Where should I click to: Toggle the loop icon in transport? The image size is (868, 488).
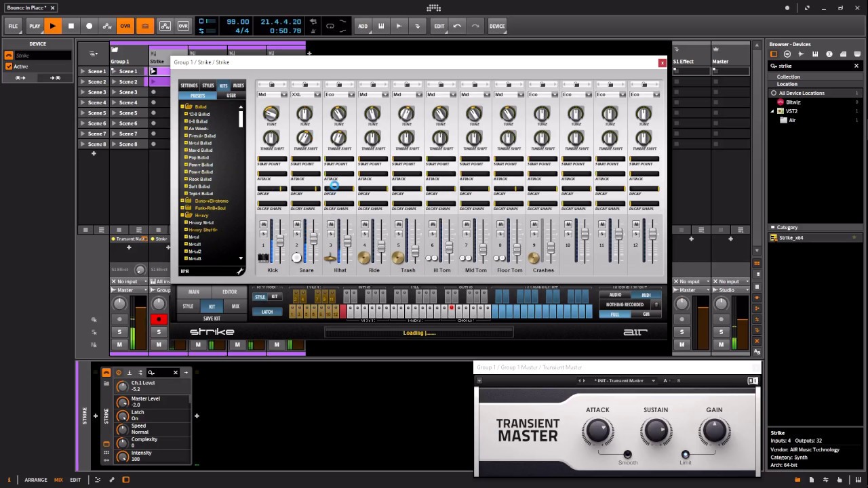(x=330, y=26)
